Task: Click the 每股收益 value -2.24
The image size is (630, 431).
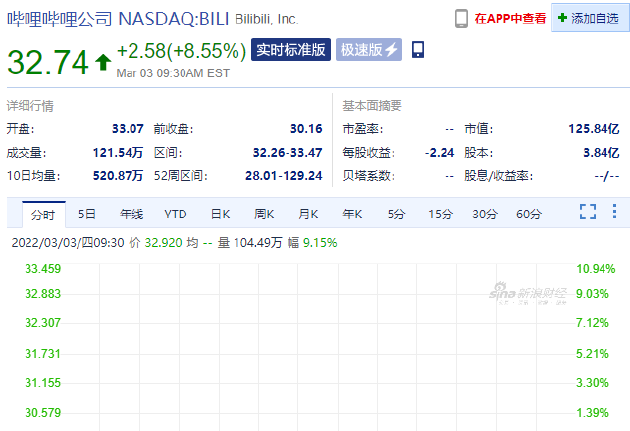Action: coord(440,153)
